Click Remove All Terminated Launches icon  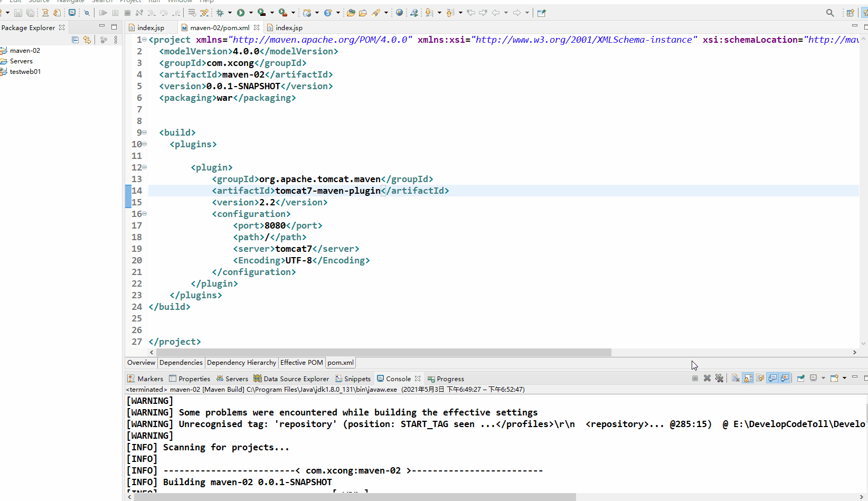click(x=719, y=378)
